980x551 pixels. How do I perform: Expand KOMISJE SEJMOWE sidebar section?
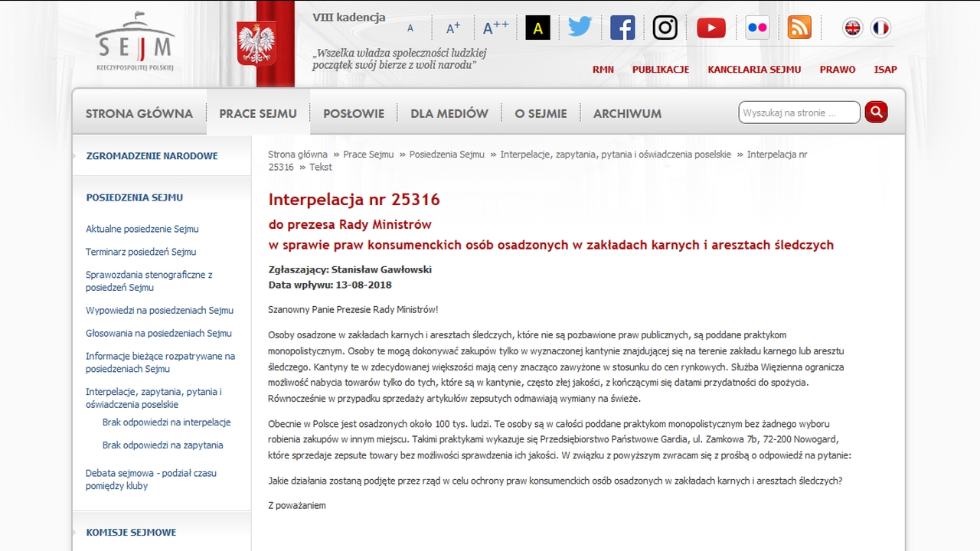[131, 533]
